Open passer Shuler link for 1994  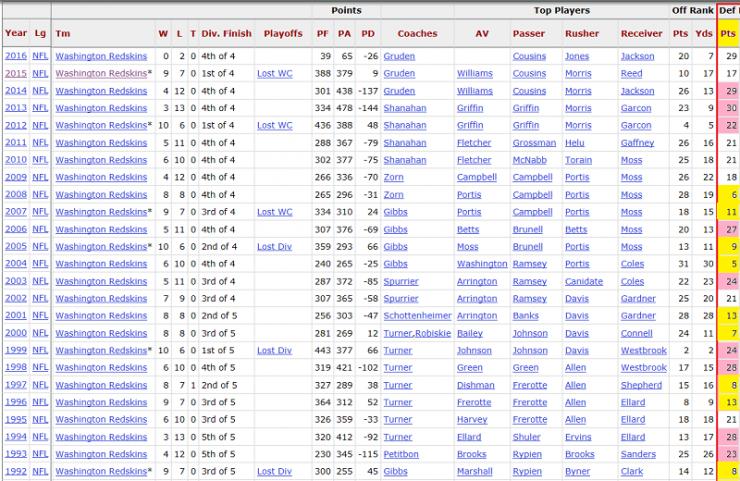527,437
